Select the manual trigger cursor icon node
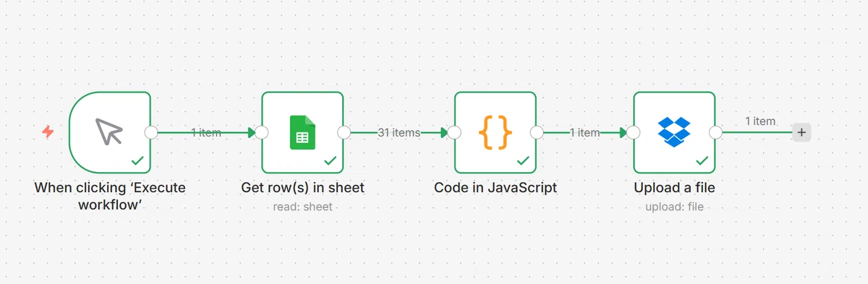Screen dimensions: 868x284 [x=110, y=132]
